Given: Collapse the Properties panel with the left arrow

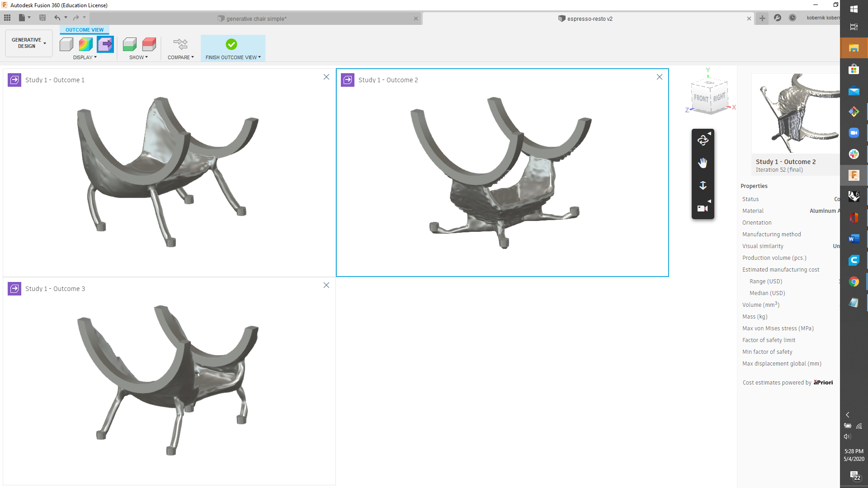Looking at the screenshot, I should coord(847,414).
